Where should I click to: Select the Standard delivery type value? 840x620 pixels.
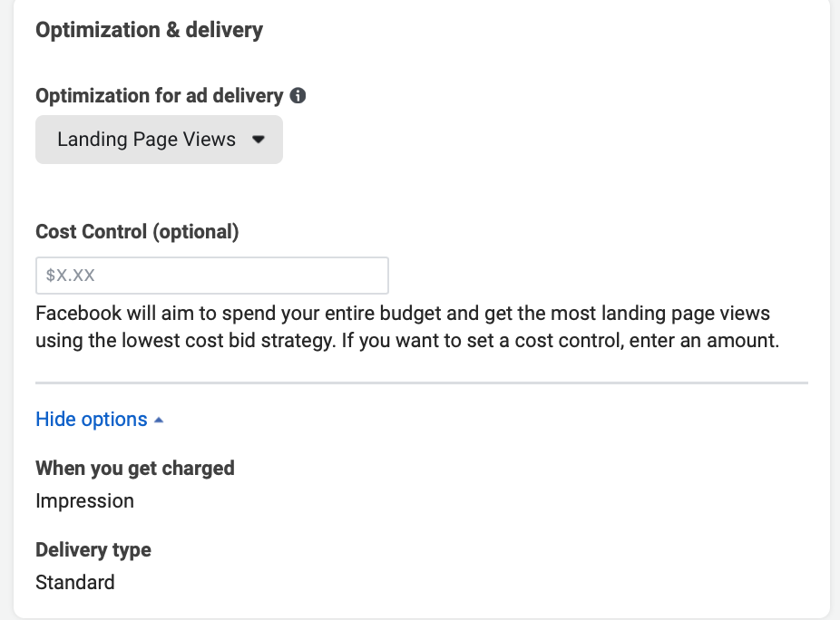pyautogui.click(x=75, y=582)
